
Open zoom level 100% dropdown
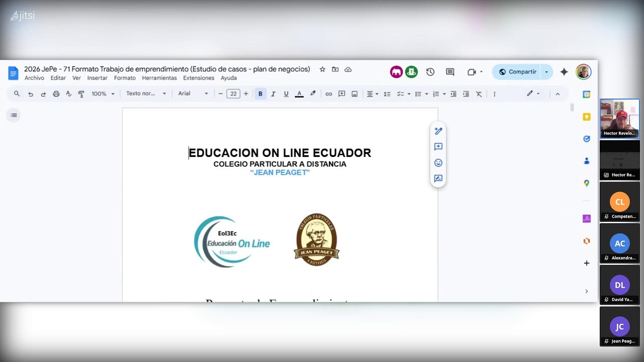(103, 94)
